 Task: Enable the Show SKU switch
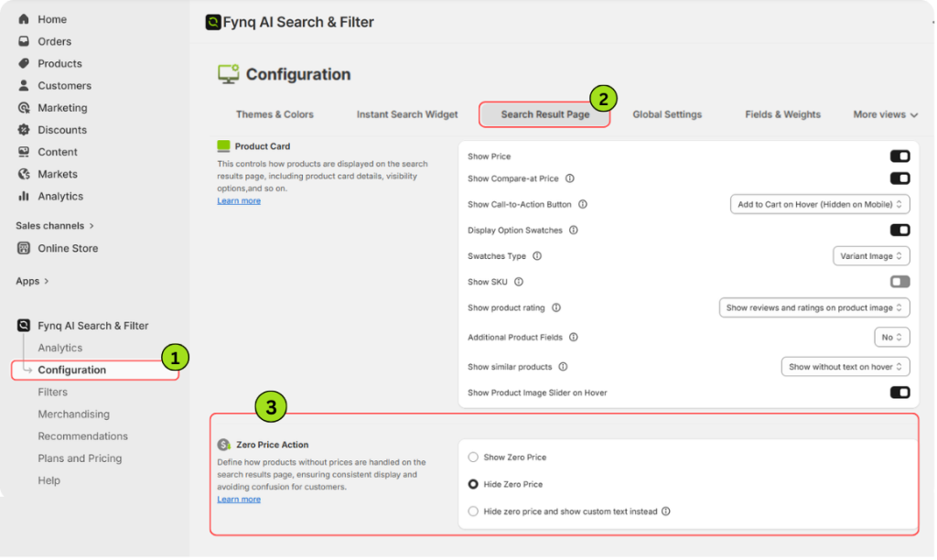coord(900,282)
